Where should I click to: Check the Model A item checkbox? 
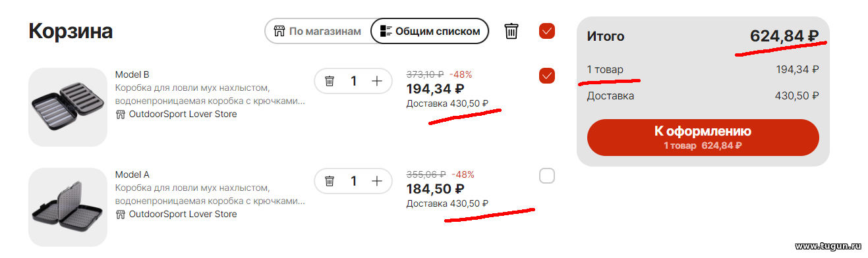547,176
